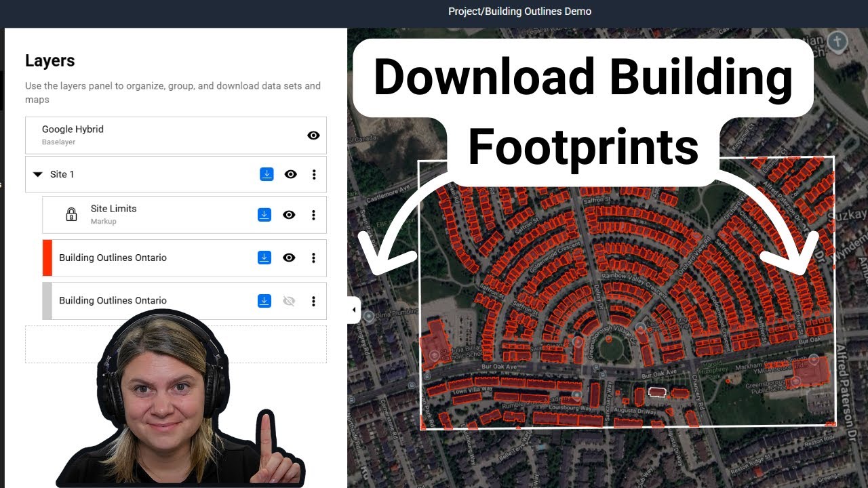
Task: Download the grey Building Outlines Ontario layer
Action: 264,301
